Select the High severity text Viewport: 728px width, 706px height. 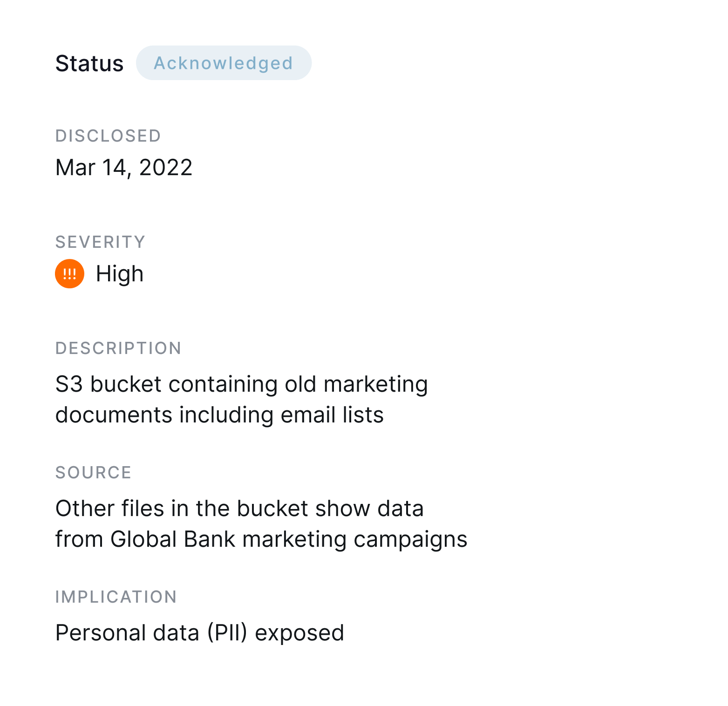tap(120, 274)
